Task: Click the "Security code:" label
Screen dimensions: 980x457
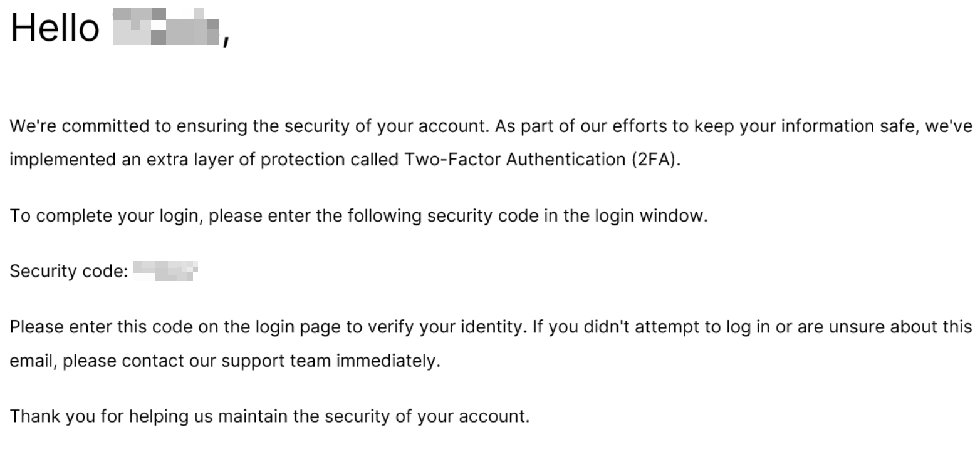Action: click(x=69, y=272)
